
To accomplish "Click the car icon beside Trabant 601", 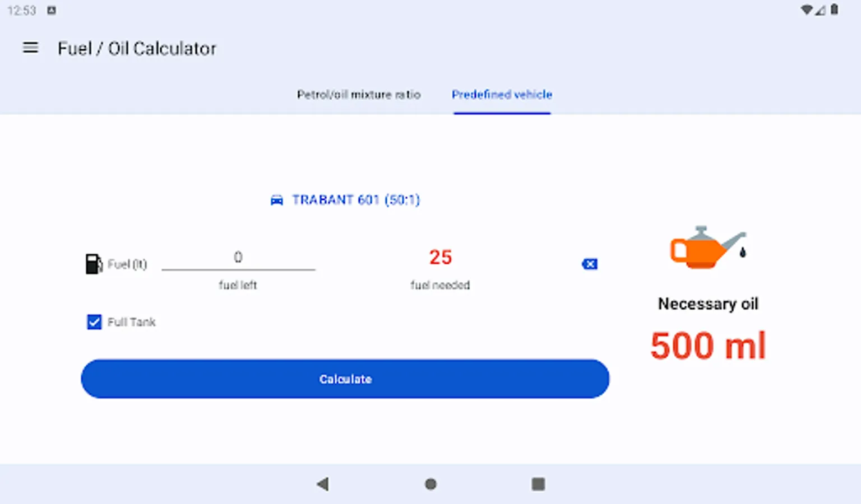I will pyautogui.click(x=277, y=200).
